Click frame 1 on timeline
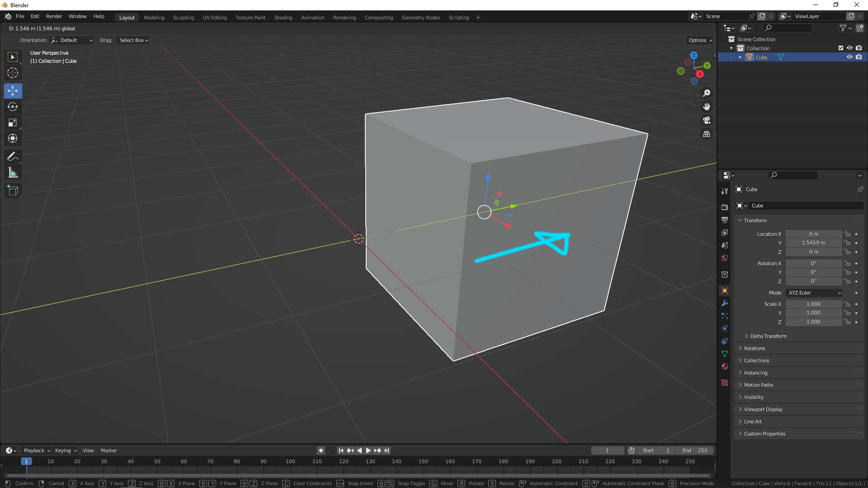The height and width of the screenshot is (488, 868). [26, 461]
